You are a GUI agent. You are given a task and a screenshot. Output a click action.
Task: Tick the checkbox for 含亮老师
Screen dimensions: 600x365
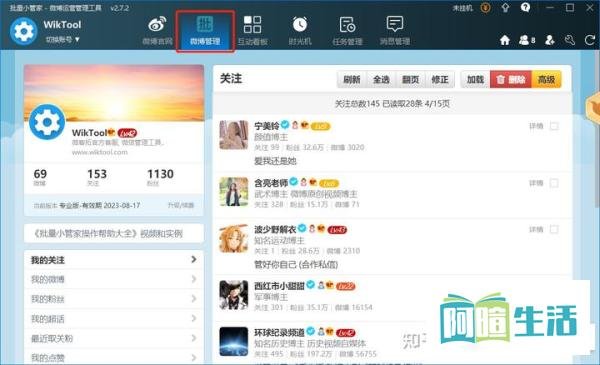click(554, 183)
